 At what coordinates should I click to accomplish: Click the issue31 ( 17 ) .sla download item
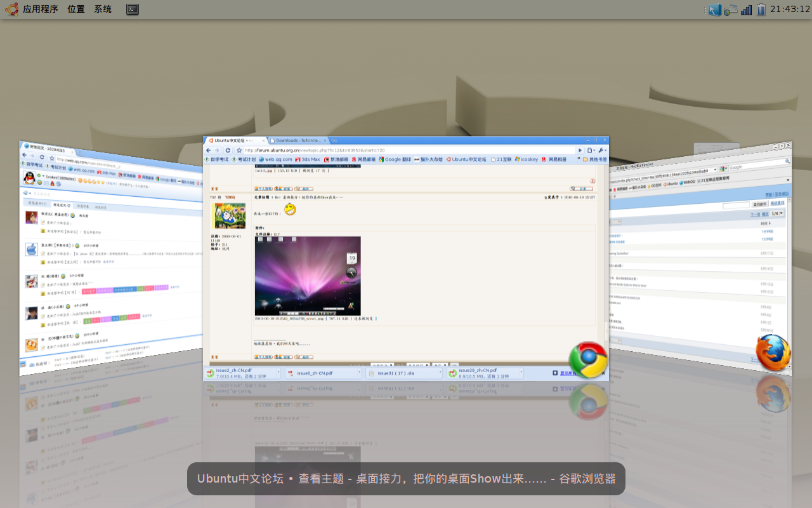pos(401,373)
